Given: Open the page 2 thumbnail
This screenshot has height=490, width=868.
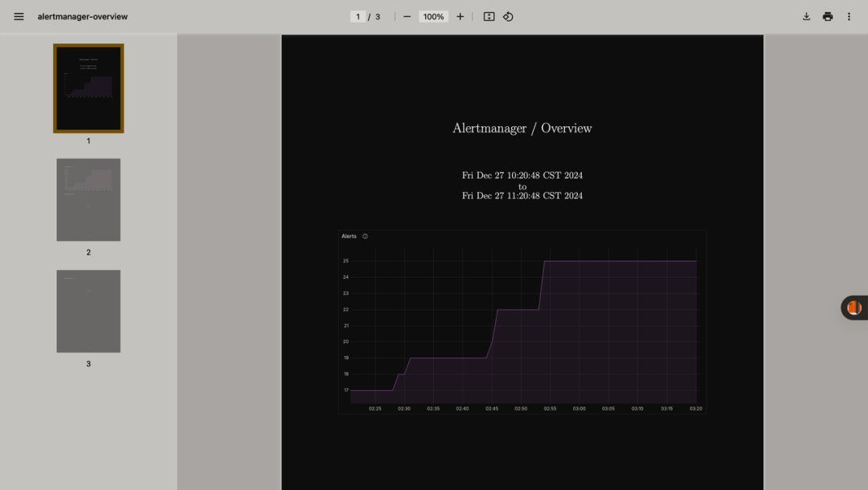Looking at the screenshot, I should click(88, 199).
